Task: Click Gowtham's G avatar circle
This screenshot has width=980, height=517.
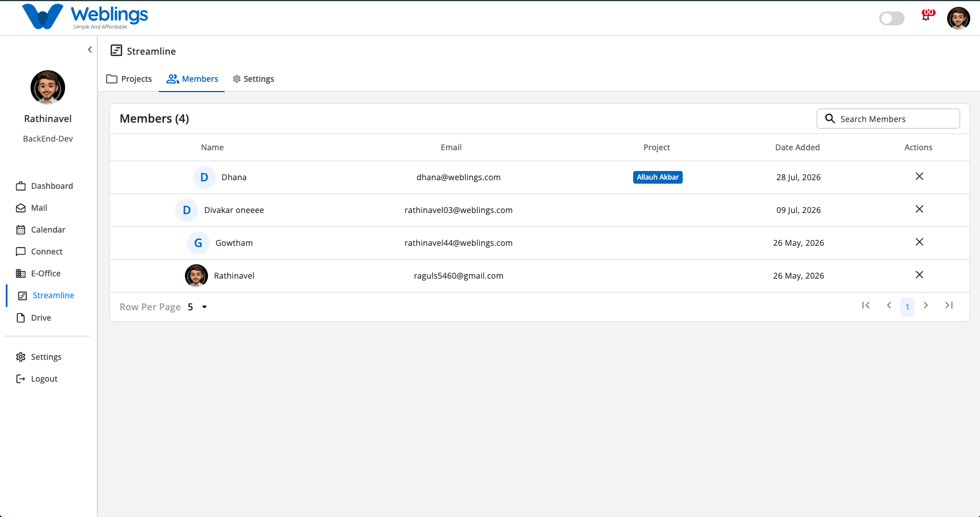Action: [198, 243]
